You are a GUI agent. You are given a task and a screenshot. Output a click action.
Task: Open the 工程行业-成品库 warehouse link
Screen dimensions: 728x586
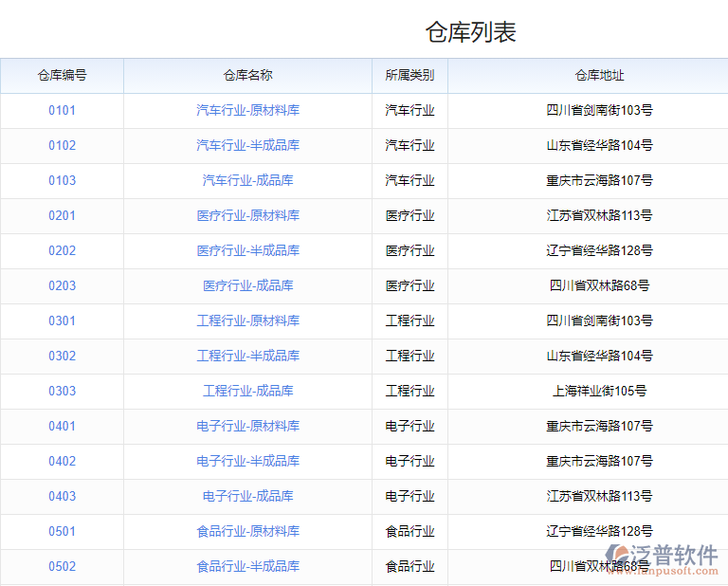[248, 391]
